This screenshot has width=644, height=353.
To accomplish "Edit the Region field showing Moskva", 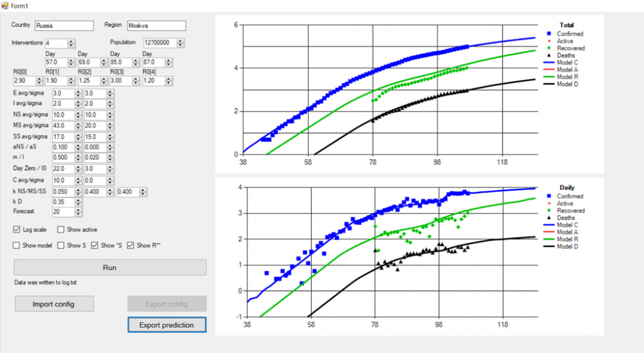I will [x=156, y=25].
